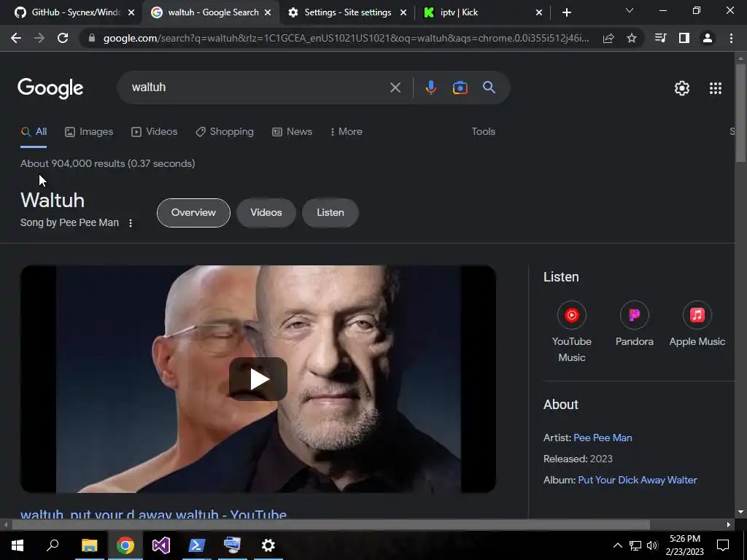Open the taskbar clock and date
The height and width of the screenshot is (560, 747).
click(x=684, y=545)
